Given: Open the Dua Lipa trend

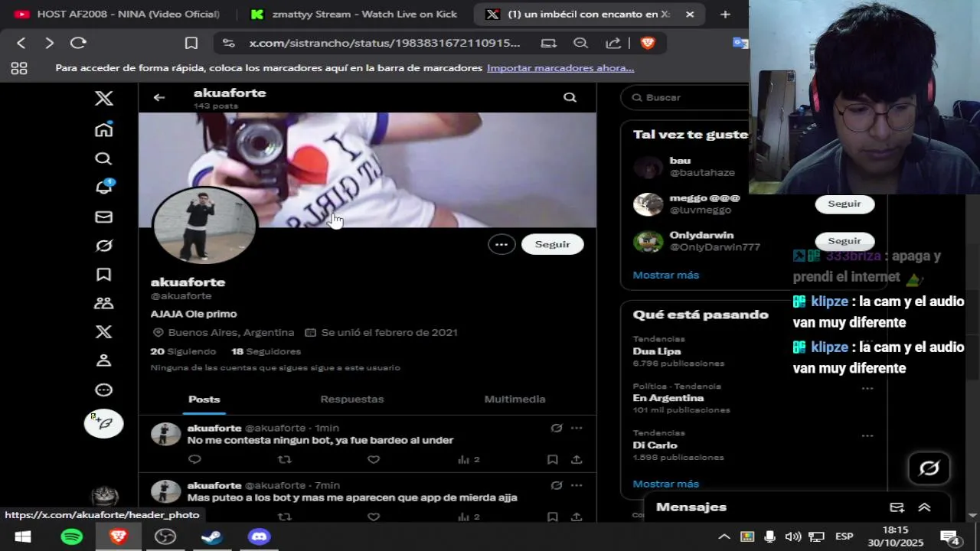Looking at the screenshot, I should coord(657,351).
